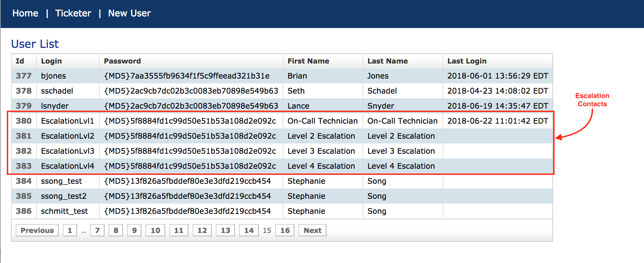
Task: Click the Previous pagination button
Action: pos(37,230)
